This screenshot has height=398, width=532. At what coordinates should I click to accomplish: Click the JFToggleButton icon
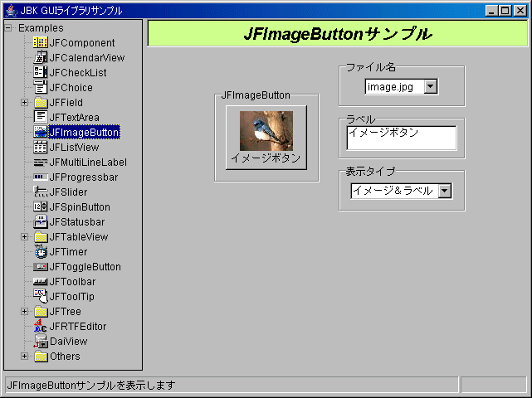[x=41, y=267]
